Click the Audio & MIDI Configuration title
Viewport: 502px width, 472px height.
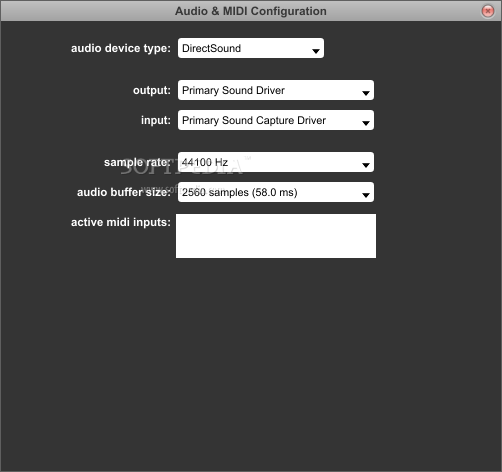coord(251,11)
